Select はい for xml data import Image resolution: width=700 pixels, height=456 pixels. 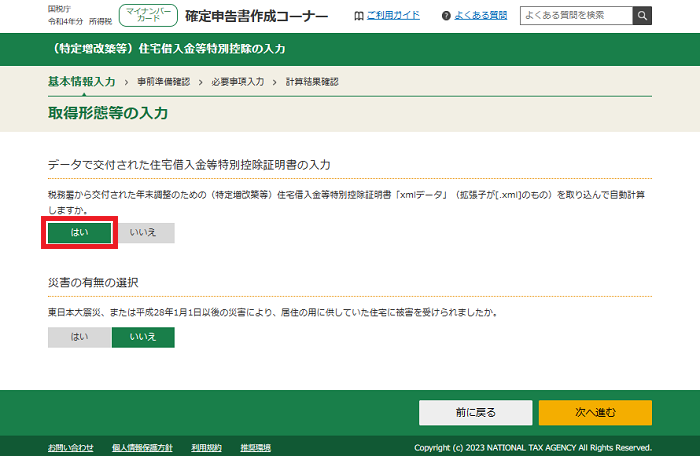pyautogui.click(x=79, y=232)
